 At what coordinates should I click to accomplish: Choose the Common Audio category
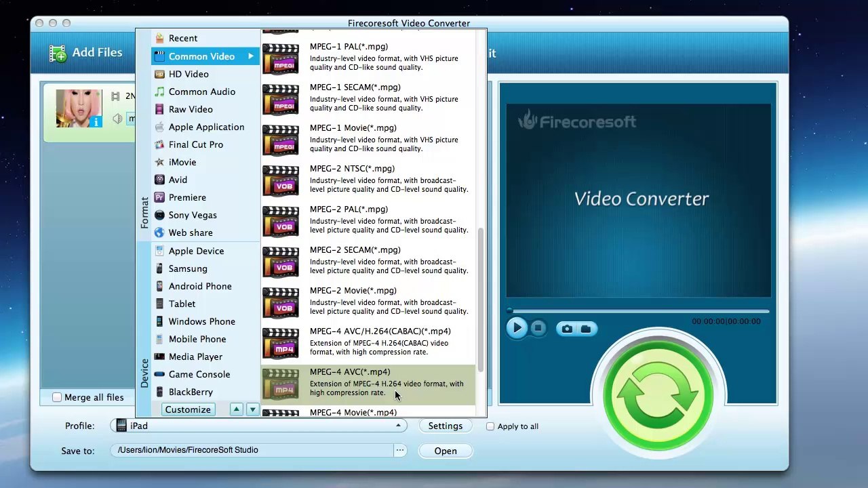pos(205,91)
